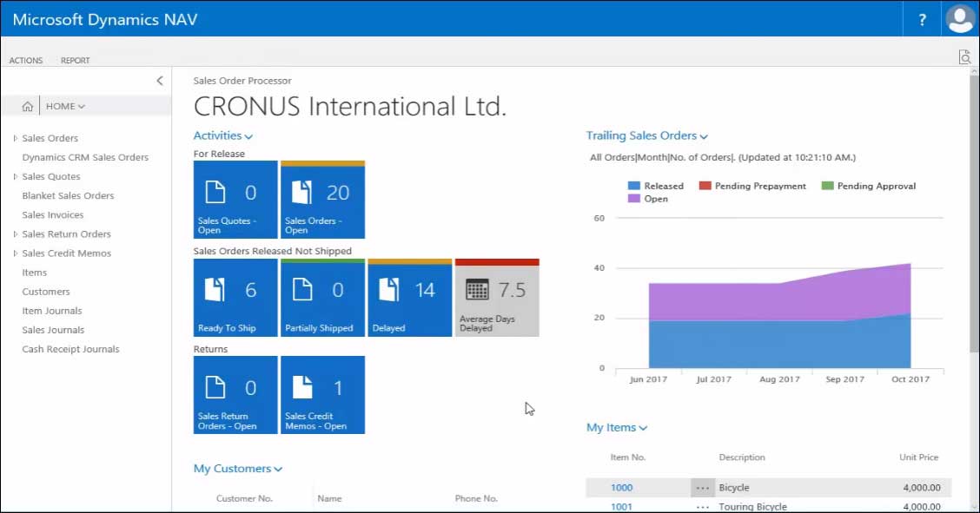Click the help question mark icon

click(922, 19)
